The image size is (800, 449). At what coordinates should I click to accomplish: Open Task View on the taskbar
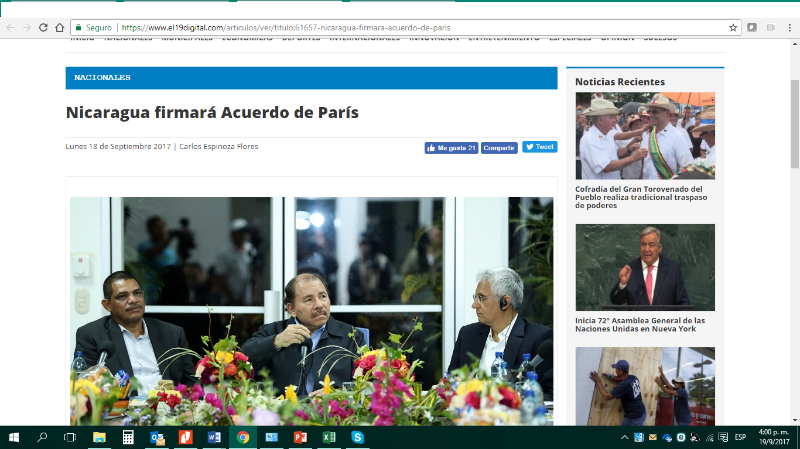click(70, 437)
